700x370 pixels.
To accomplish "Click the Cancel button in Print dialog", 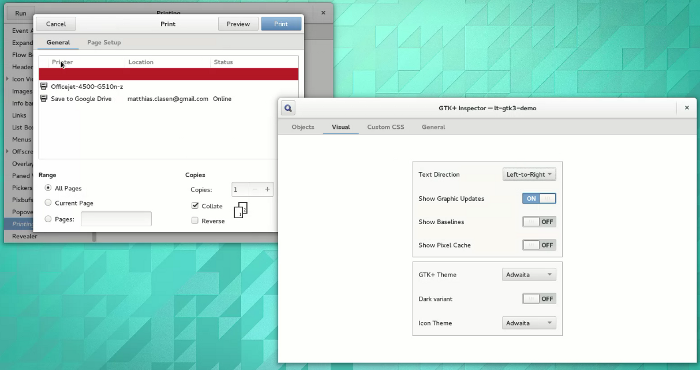I will (56, 24).
